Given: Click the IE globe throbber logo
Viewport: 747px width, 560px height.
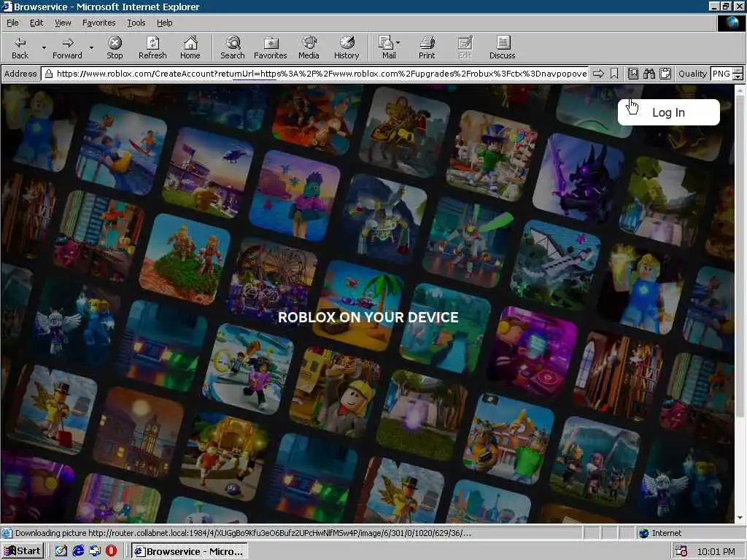Looking at the screenshot, I should point(731,23).
